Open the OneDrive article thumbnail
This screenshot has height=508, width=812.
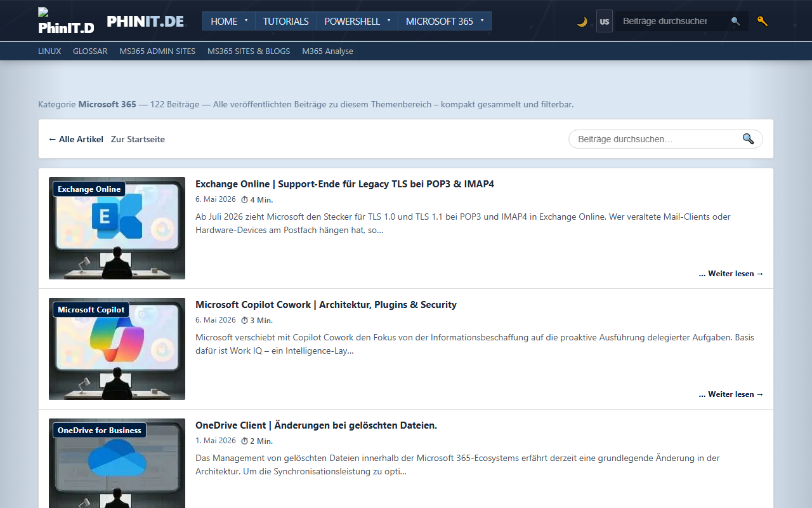coord(117,463)
